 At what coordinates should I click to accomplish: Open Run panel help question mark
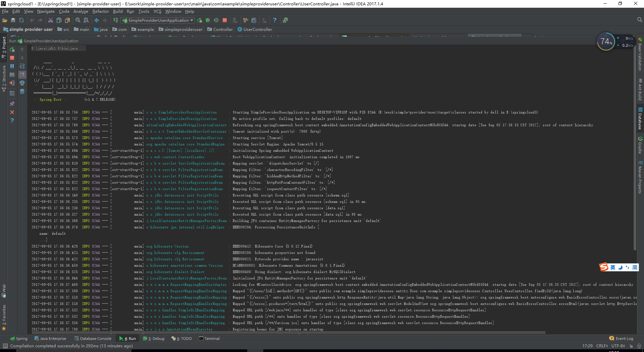tap(12, 121)
